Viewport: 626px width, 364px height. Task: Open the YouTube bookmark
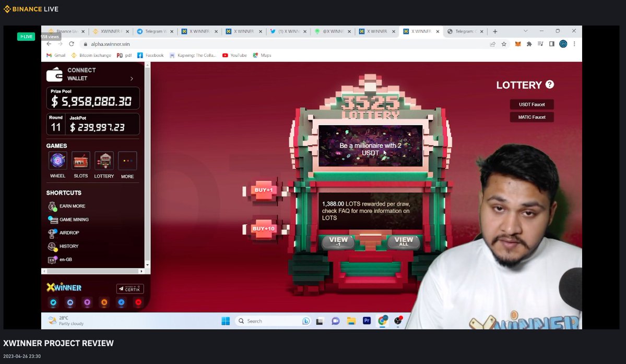(234, 55)
